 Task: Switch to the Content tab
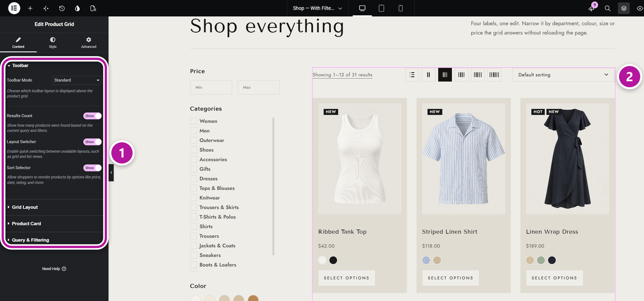[18, 43]
